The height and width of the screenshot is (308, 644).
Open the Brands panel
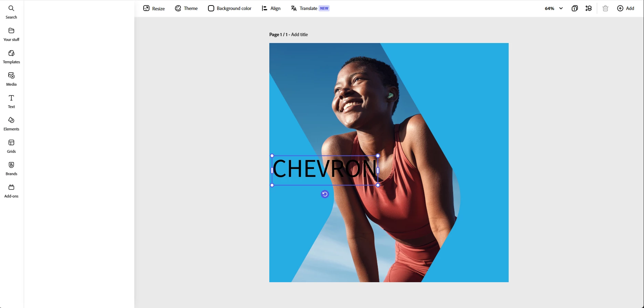pos(11,168)
